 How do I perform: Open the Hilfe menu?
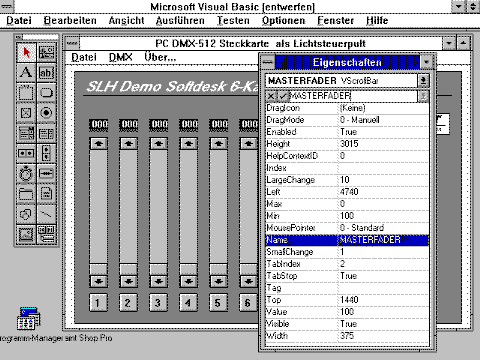pyautogui.click(x=377, y=20)
